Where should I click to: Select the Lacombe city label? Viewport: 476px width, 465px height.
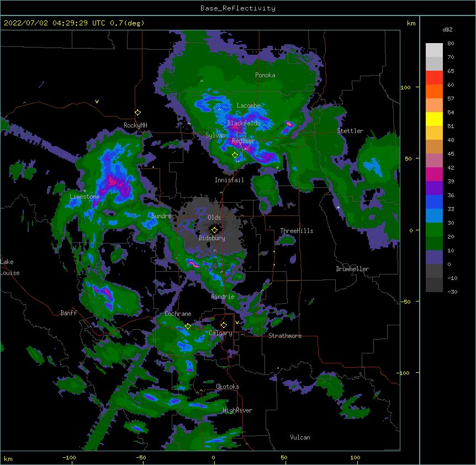pyautogui.click(x=248, y=105)
